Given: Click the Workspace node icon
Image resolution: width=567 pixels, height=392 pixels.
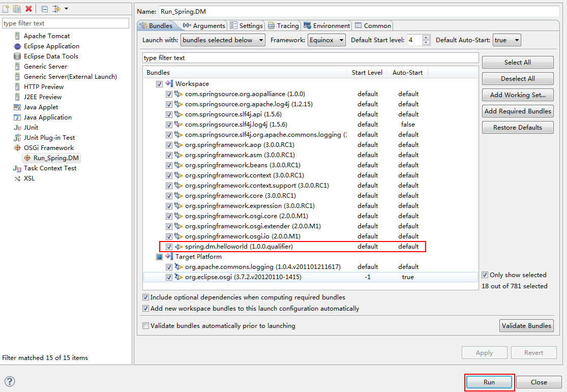Looking at the screenshot, I should [x=169, y=83].
